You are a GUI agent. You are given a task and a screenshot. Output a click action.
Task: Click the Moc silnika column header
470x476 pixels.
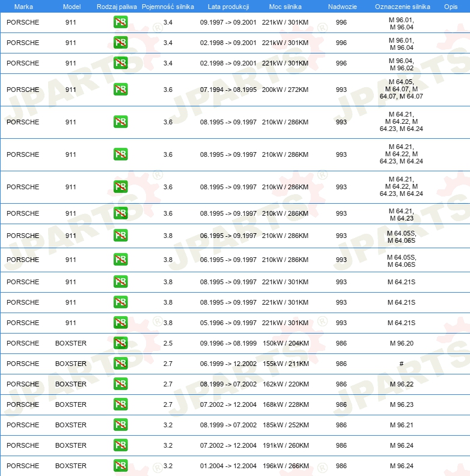click(285, 7)
